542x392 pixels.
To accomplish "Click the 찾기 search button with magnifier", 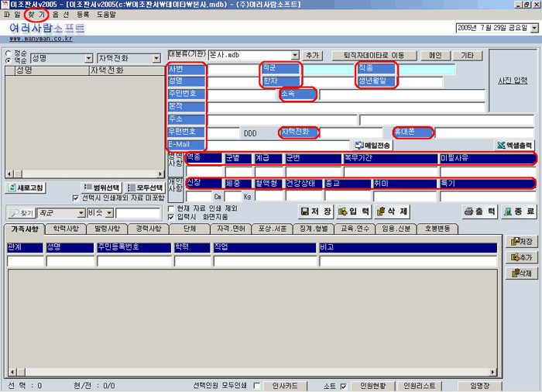I will [22, 213].
